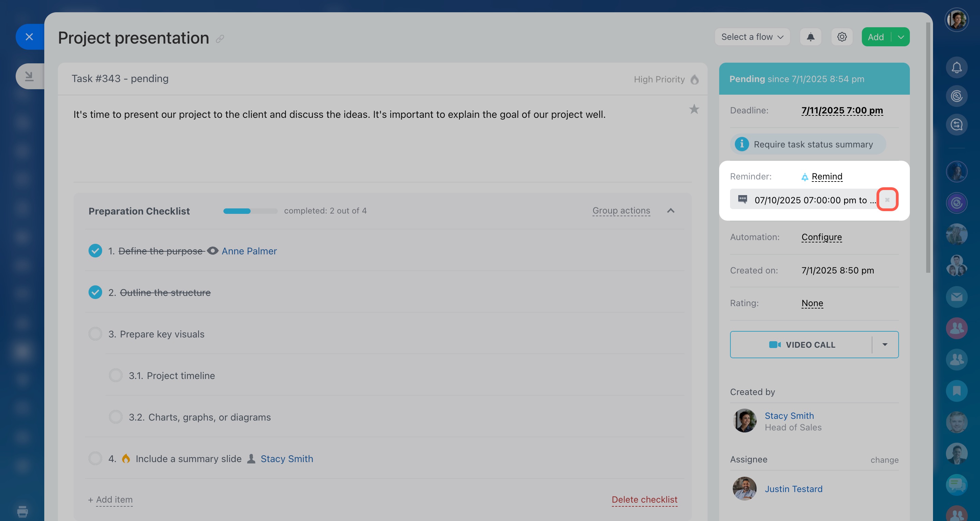Click the info icon for task status summary
Image resolution: width=980 pixels, height=521 pixels.
tap(741, 144)
